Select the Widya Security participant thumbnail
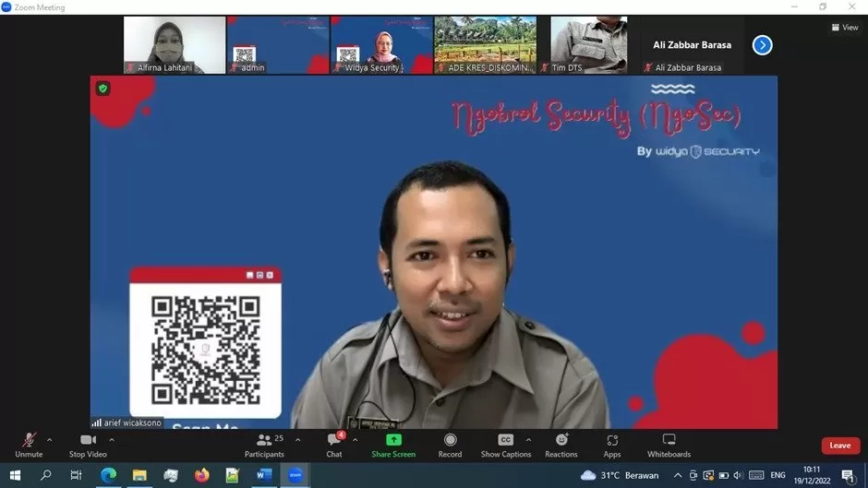The image size is (868, 488). [x=382, y=45]
